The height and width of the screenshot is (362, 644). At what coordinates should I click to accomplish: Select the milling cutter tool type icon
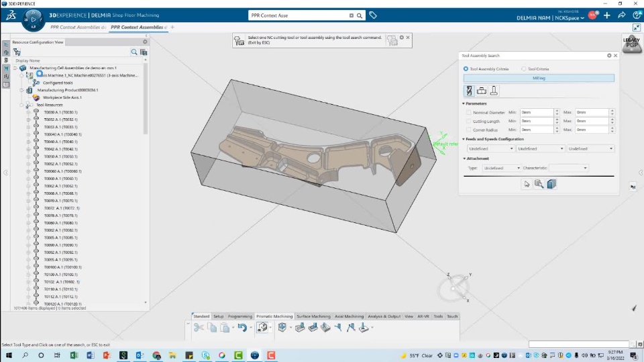[469, 91]
